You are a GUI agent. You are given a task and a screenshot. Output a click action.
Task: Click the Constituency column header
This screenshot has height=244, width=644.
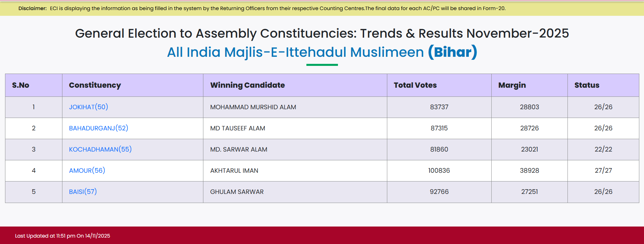tap(95, 85)
